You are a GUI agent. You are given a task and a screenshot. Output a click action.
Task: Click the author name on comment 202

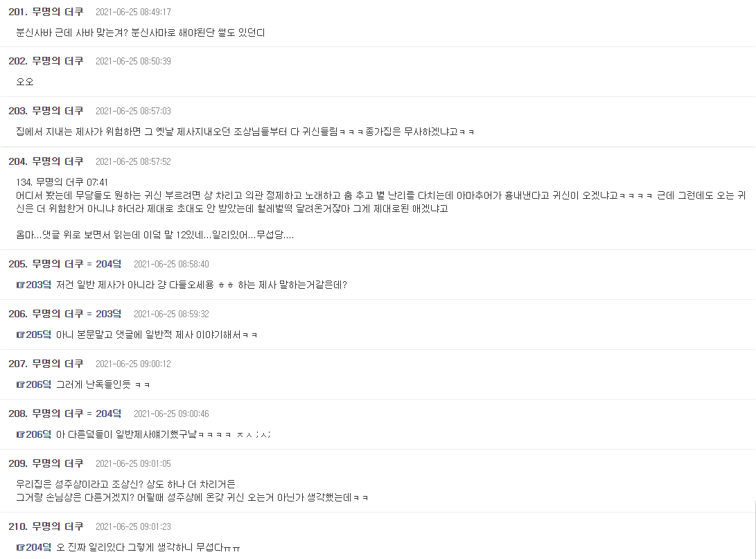click(58, 61)
